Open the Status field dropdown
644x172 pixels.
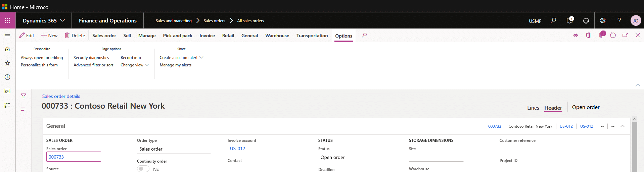[x=346, y=158]
